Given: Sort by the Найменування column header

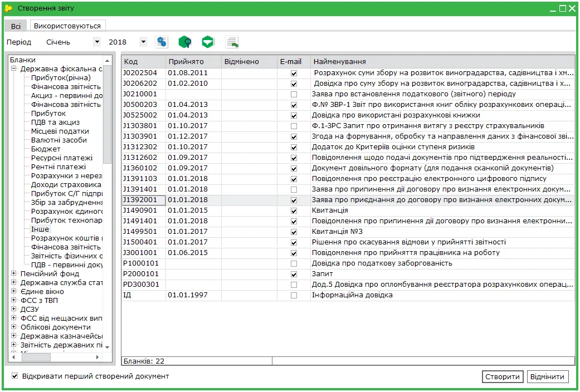Looking at the screenshot, I should 442,61.
